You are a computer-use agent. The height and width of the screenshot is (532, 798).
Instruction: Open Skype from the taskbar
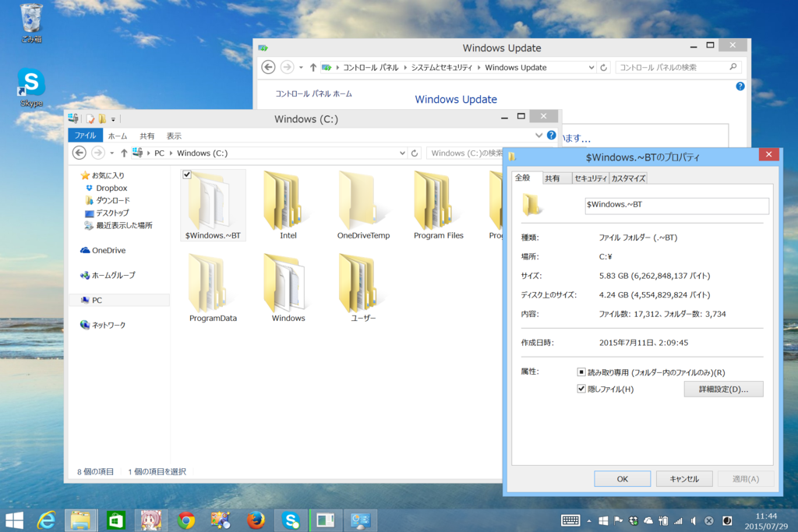point(291,520)
